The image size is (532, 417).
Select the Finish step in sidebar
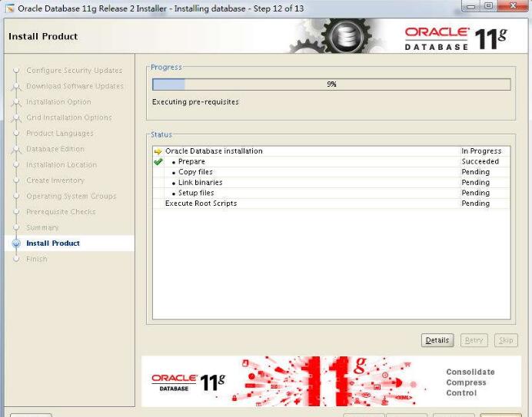click(x=37, y=259)
